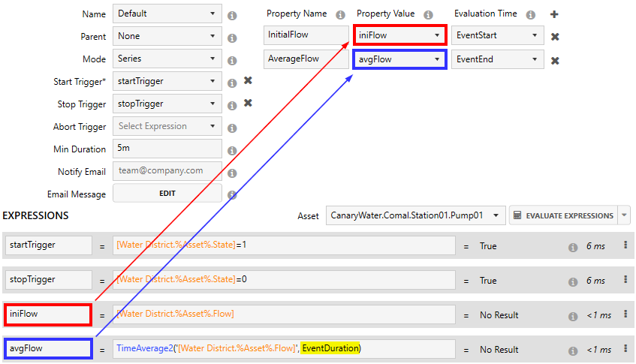636x364 pixels.
Task: Click the stopTrigger expression name field
Action: (48, 280)
